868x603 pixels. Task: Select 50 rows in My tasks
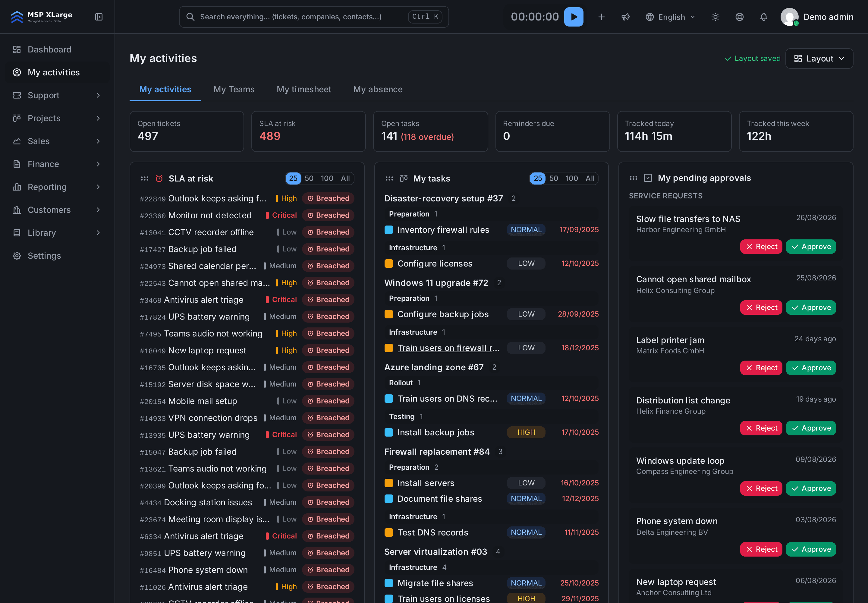pos(553,178)
